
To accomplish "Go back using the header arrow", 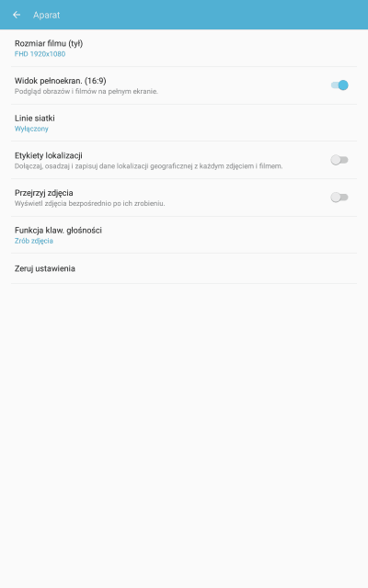I will pyautogui.click(x=17, y=15).
